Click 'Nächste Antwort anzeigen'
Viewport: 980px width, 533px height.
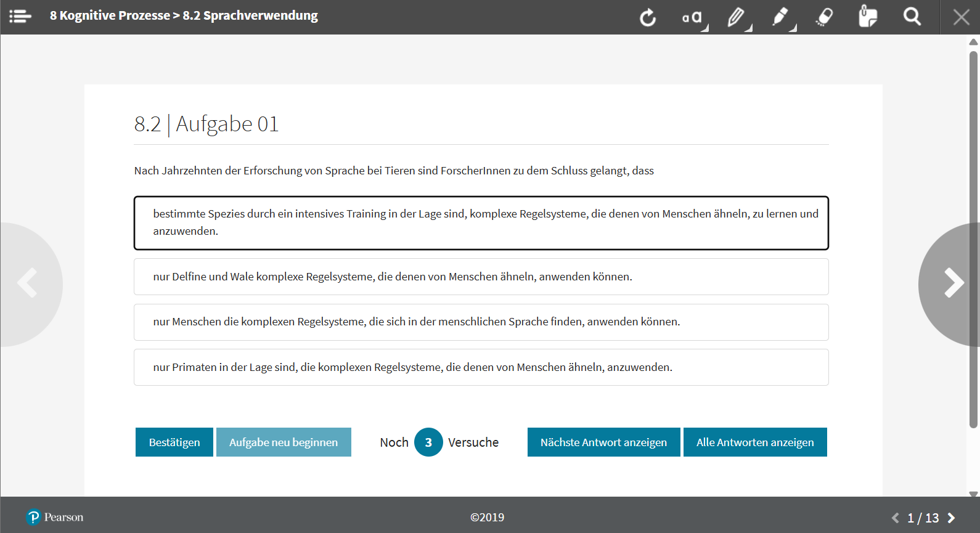tap(603, 442)
